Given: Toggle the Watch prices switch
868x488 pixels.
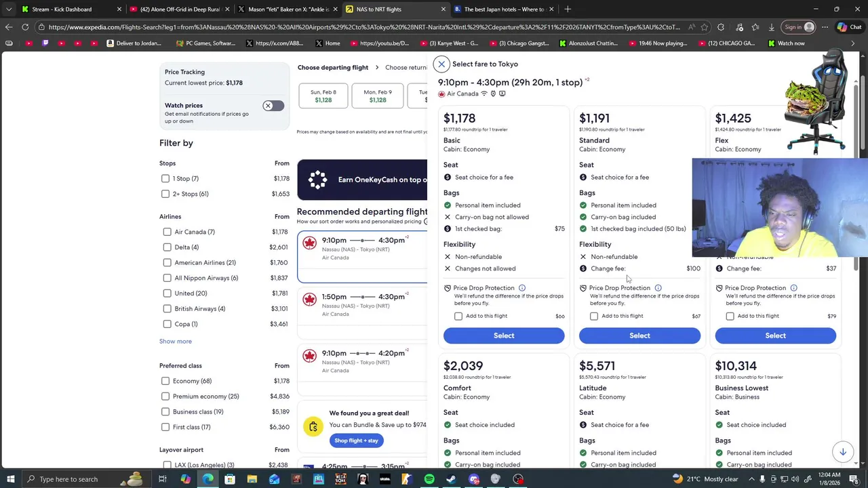Looking at the screenshot, I should 273,106.
